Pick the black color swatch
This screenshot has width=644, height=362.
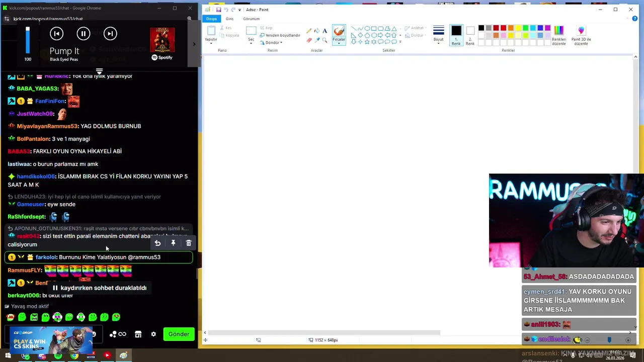(x=481, y=28)
